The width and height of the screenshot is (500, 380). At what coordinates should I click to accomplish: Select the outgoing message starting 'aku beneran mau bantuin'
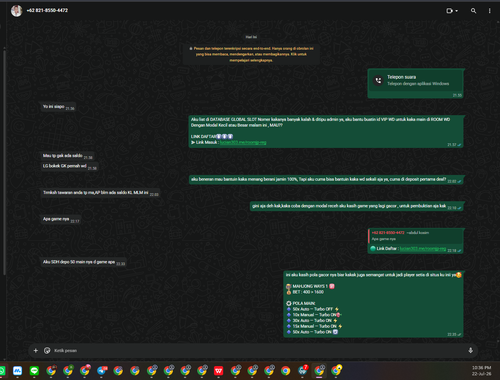tap(326, 179)
